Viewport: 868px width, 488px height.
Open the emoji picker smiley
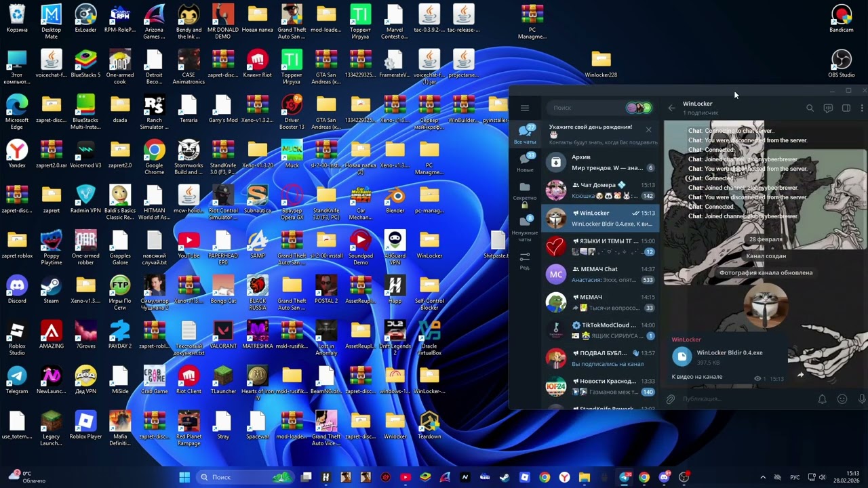842,399
